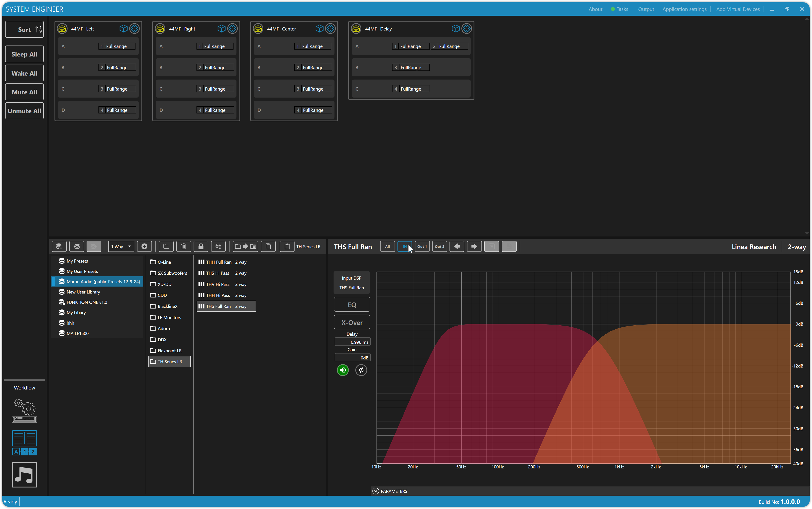Go to next section with right arrow
The height and width of the screenshot is (509, 812).
pyautogui.click(x=474, y=246)
